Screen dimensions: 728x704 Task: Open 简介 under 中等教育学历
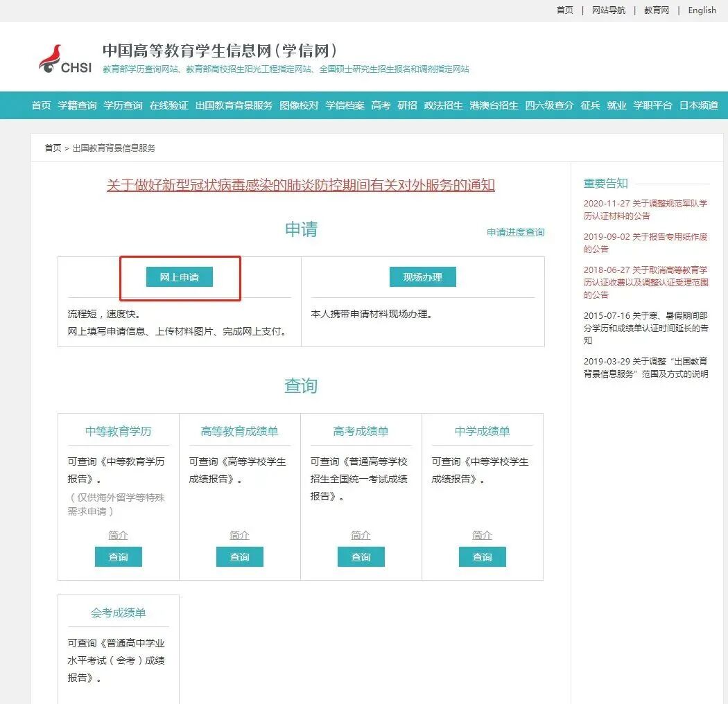118,535
